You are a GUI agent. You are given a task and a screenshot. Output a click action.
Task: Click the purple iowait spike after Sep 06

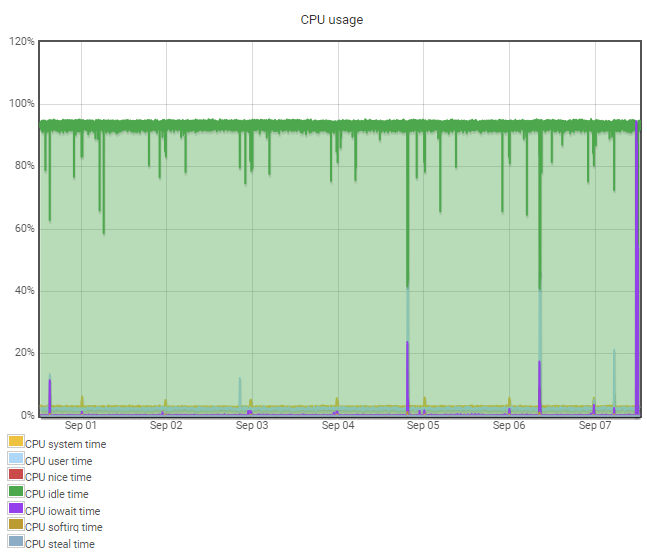pyautogui.click(x=539, y=387)
